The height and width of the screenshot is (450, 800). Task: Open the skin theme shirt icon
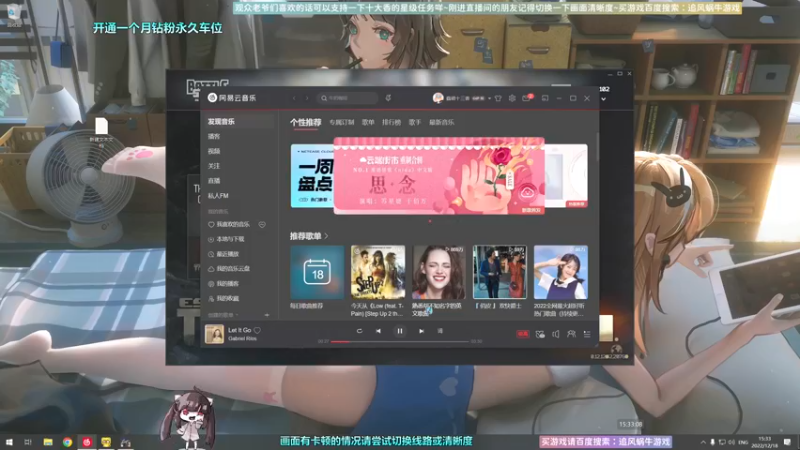[x=498, y=98]
